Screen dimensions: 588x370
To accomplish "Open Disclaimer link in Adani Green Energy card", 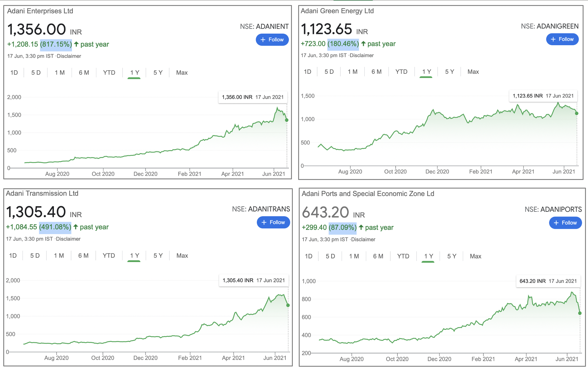I will (x=362, y=55).
